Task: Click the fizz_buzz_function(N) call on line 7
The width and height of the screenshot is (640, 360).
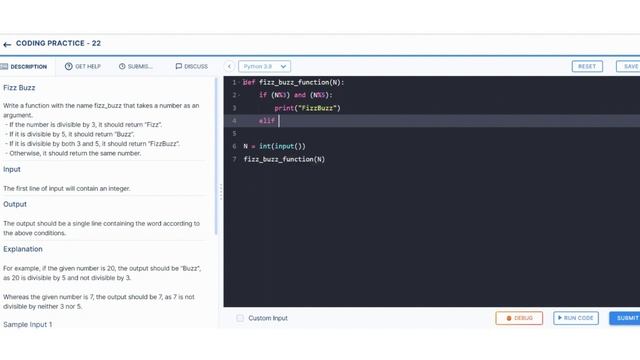Action: click(x=284, y=159)
